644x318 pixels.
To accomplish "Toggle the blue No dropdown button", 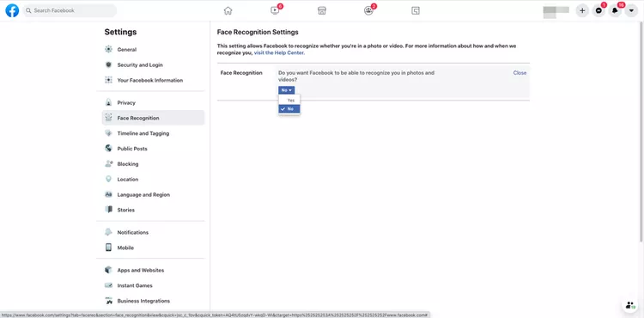I will [x=286, y=90].
